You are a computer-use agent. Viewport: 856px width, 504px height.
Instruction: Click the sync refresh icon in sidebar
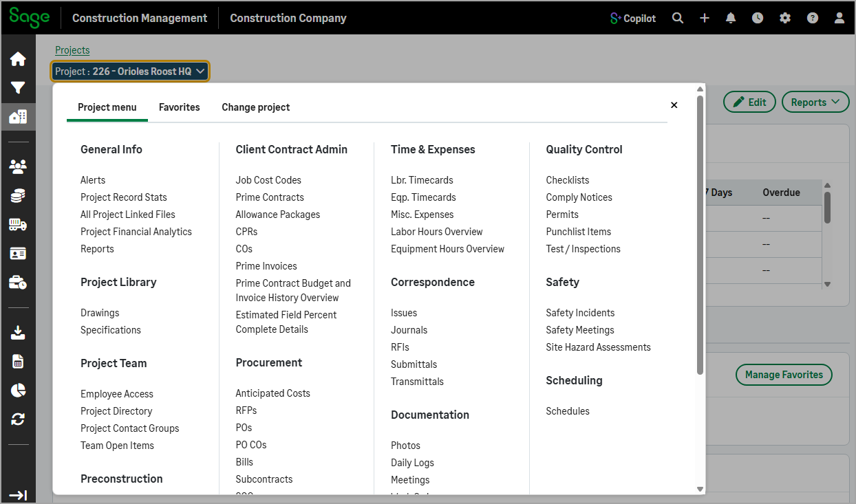pyautogui.click(x=18, y=419)
